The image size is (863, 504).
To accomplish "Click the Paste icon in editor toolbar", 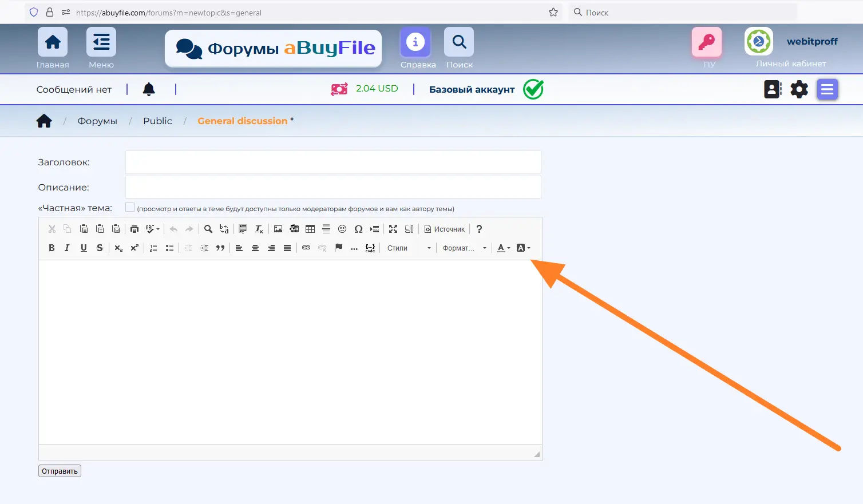I will 84,229.
